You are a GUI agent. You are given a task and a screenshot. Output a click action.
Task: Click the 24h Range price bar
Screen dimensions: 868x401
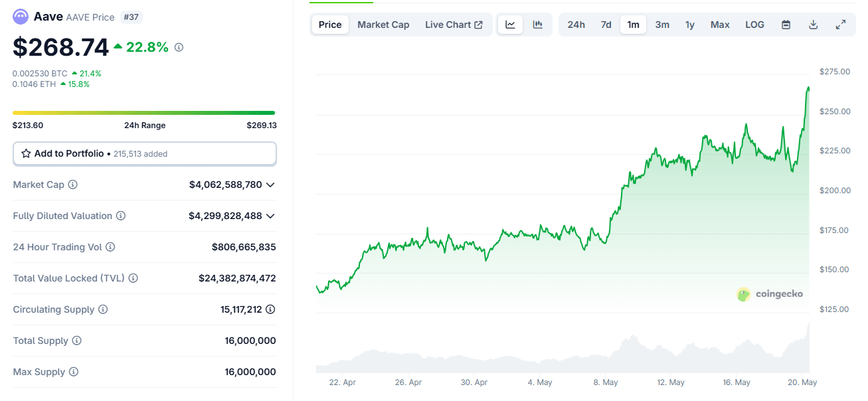pos(143,113)
